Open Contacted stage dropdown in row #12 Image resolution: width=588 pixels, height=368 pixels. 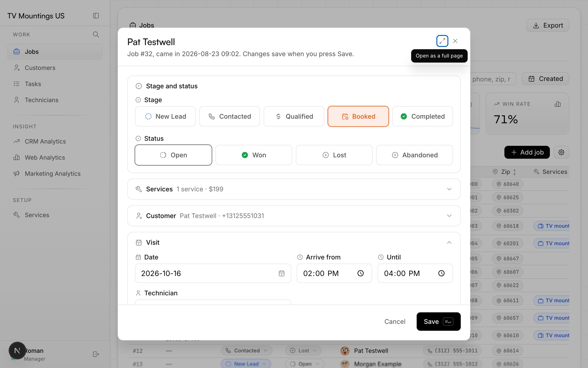tap(246, 351)
